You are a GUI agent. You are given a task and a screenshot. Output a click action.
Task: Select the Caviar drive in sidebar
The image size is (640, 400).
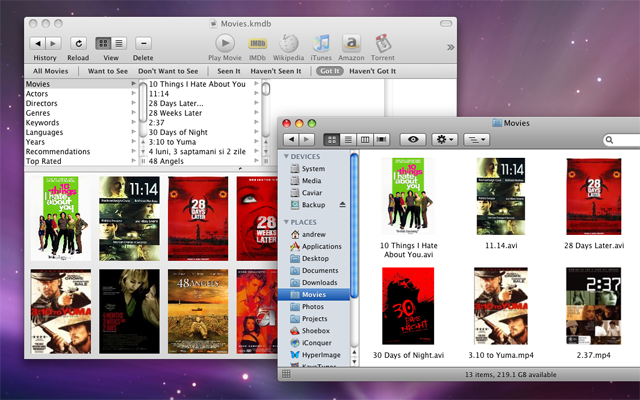click(x=313, y=193)
